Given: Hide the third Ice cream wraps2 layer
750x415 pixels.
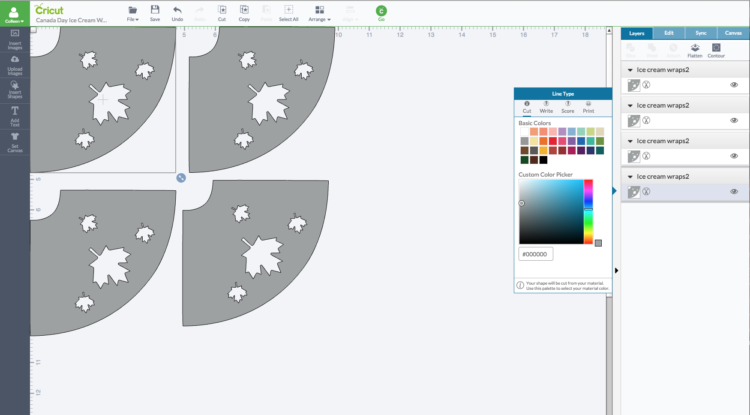Looking at the screenshot, I should 734,156.
